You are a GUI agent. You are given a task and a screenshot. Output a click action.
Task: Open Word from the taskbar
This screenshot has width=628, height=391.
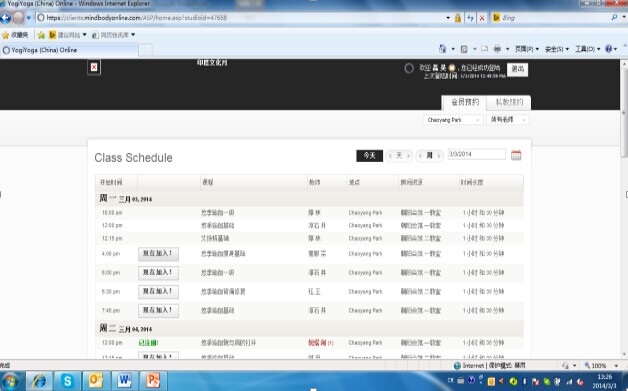(124, 380)
